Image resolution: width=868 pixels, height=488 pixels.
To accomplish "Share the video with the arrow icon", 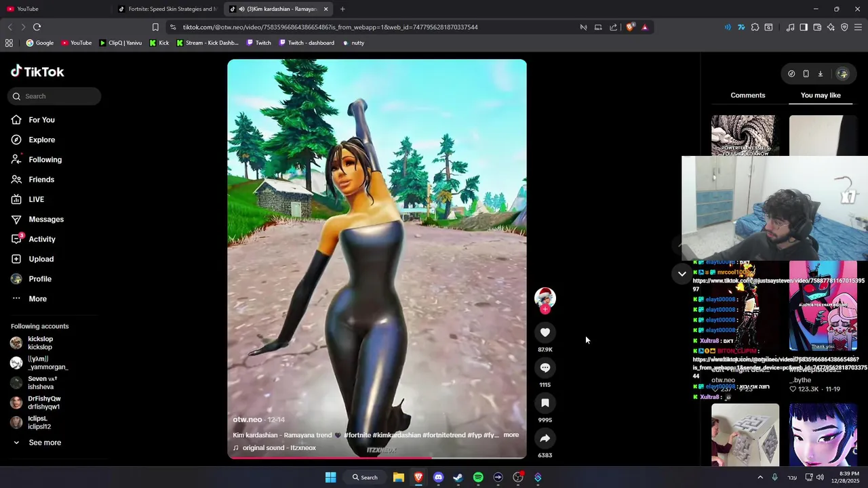I will point(545,438).
